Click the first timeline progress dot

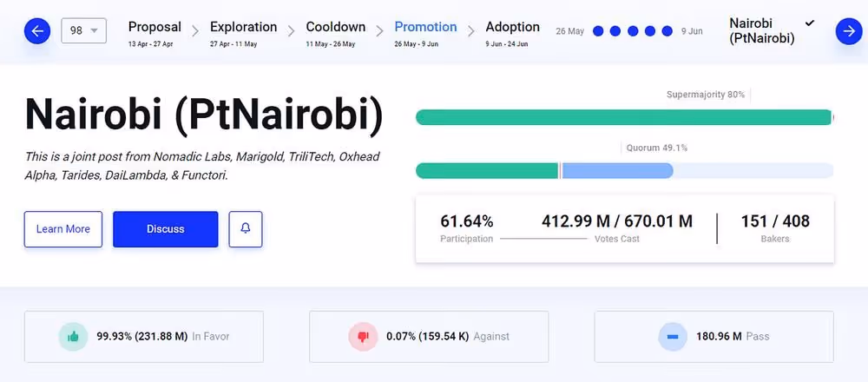click(598, 31)
